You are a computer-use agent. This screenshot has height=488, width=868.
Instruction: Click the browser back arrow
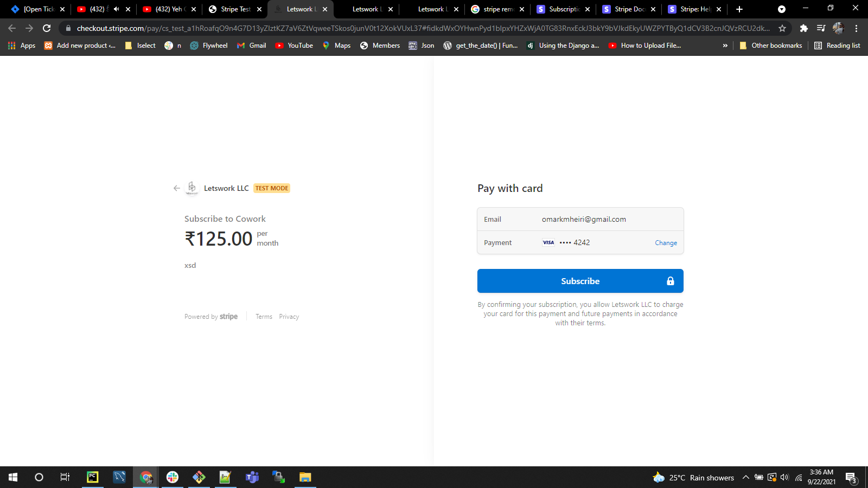(x=12, y=28)
